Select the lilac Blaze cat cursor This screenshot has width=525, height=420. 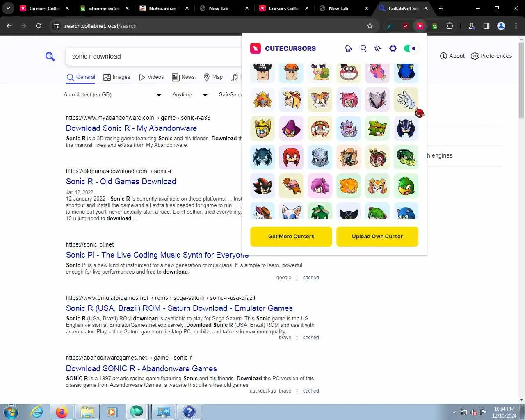click(x=349, y=128)
